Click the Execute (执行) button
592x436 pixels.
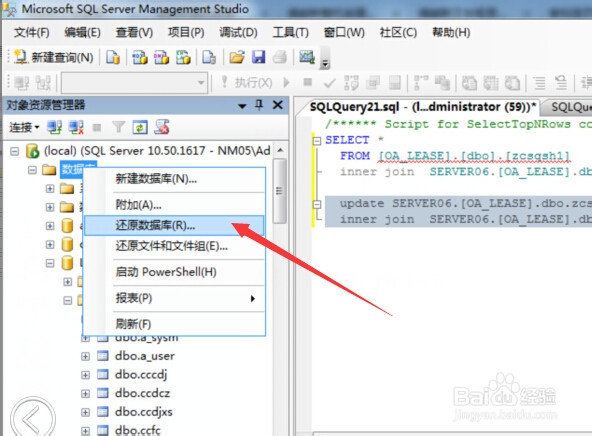tap(247, 82)
